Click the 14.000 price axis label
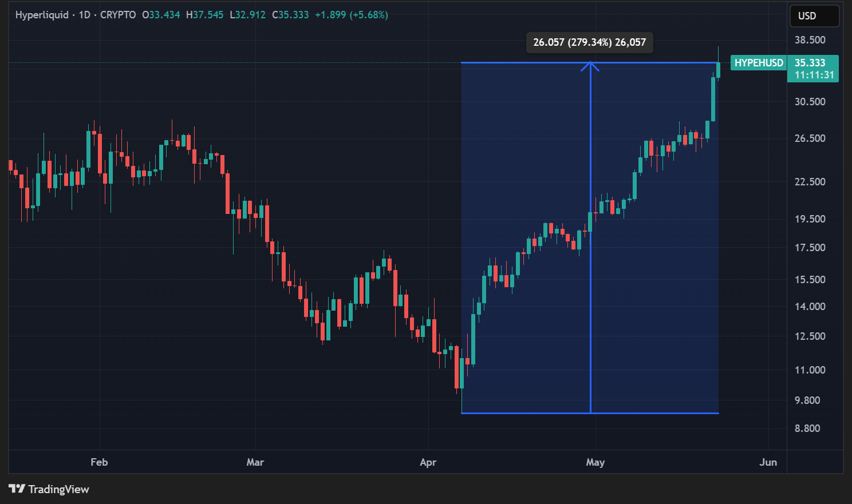This screenshot has width=852, height=504. [810, 307]
